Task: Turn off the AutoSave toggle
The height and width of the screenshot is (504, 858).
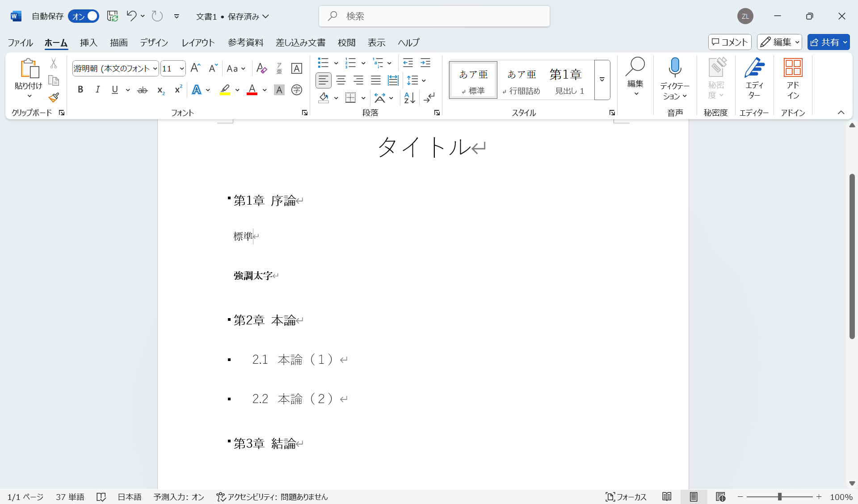Action: 84,16
